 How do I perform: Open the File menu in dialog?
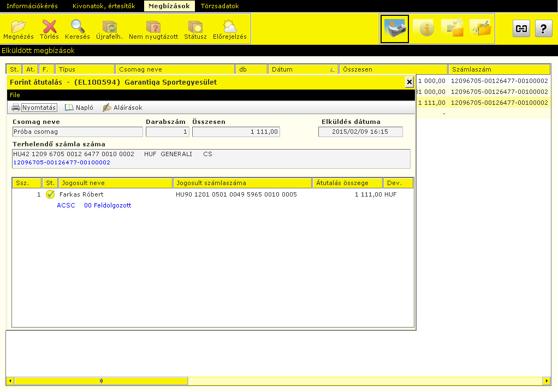(15, 95)
